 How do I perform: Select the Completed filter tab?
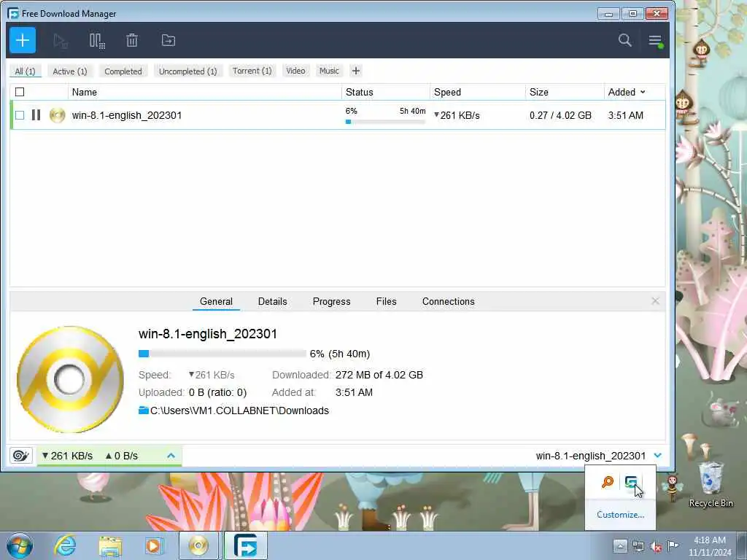(x=123, y=71)
